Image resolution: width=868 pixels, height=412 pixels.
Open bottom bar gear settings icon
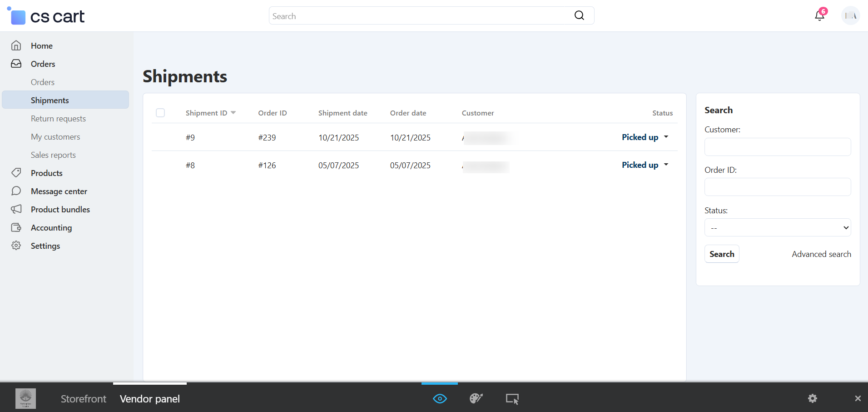pyautogui.click(x=812, y=398)
